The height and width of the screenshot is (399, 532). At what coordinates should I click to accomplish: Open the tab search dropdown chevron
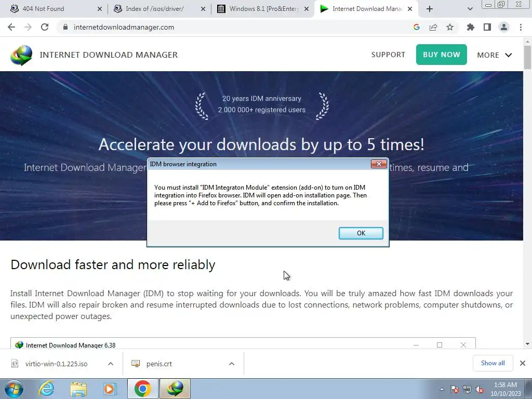tap(470, 9)
